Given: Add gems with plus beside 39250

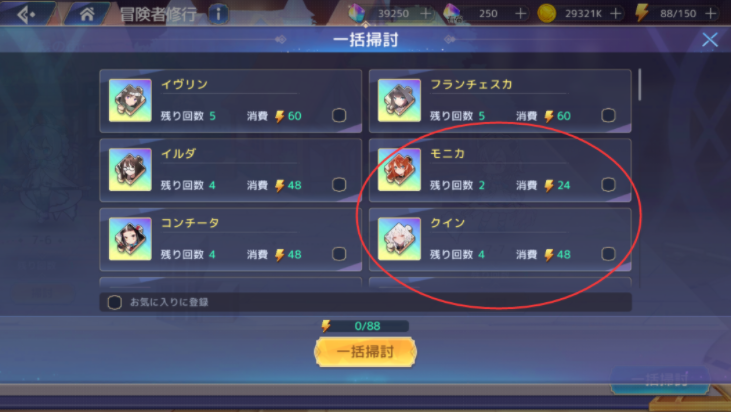Looking at the screenshot, I should coord(425,14).
